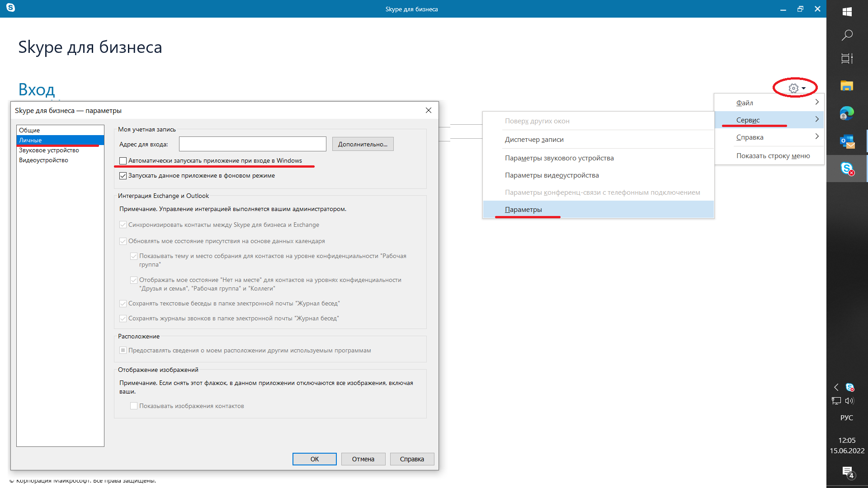Click Skype logo in title bar

click(x=11, y=8)
